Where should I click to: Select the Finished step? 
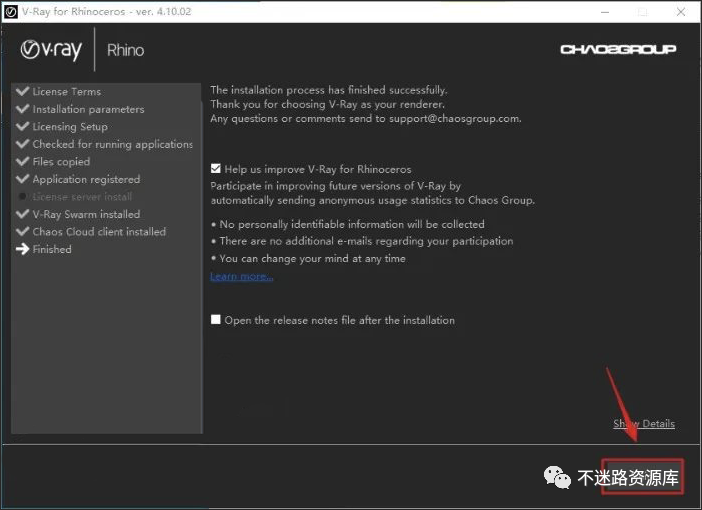pyautogui.click(x=52, y=249)
